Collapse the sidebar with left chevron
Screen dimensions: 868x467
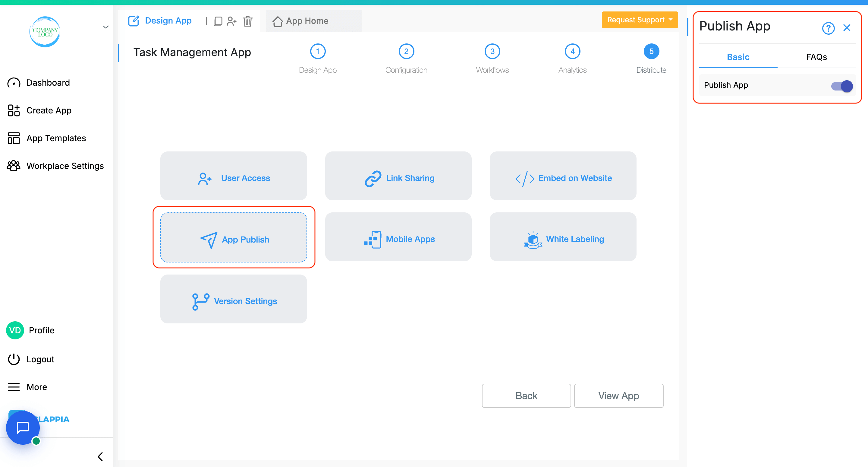(x=100, y=456)
